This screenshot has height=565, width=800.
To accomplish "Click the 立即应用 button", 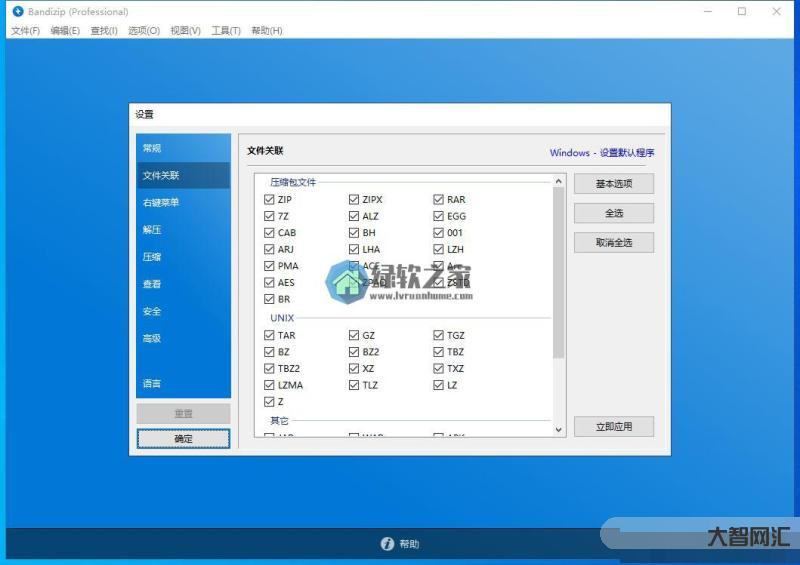I will point(614,427).
